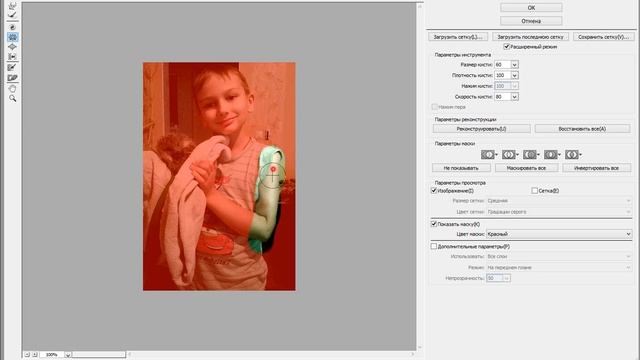Click the Не показывать button
Image resolution: width=640 pixels, height=360 pixels.
click(461, 168)
